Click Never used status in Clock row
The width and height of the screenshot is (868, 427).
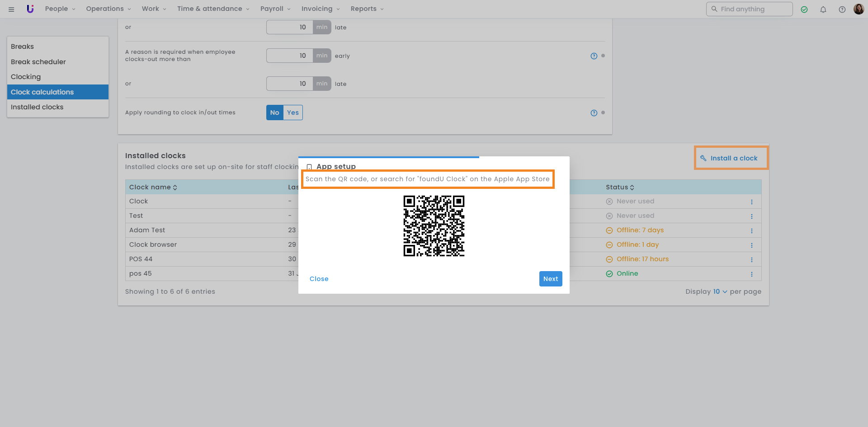(x=630, y=201)
